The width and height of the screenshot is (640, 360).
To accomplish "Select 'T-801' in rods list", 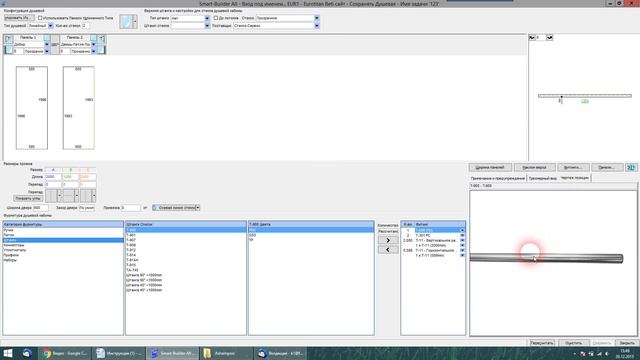I will coord(186,235).
